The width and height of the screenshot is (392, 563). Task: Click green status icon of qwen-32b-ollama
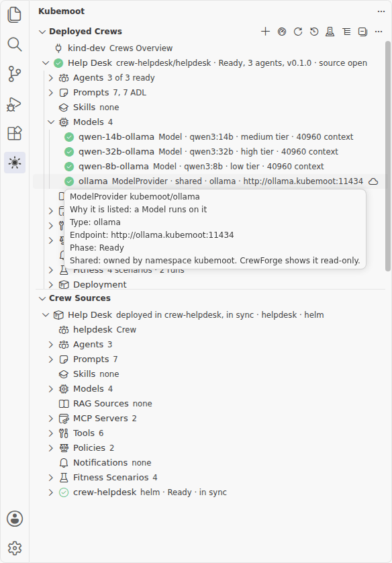pos(69,152)
